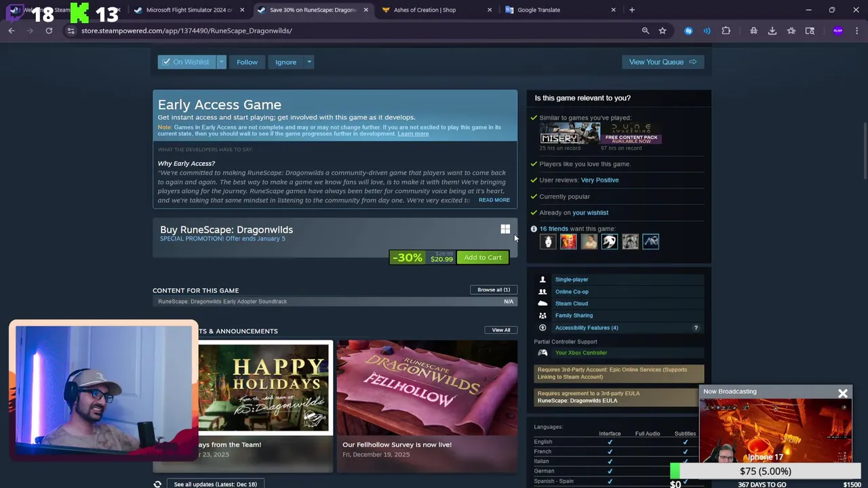Open the accessibility question mark help

point(696,328)
